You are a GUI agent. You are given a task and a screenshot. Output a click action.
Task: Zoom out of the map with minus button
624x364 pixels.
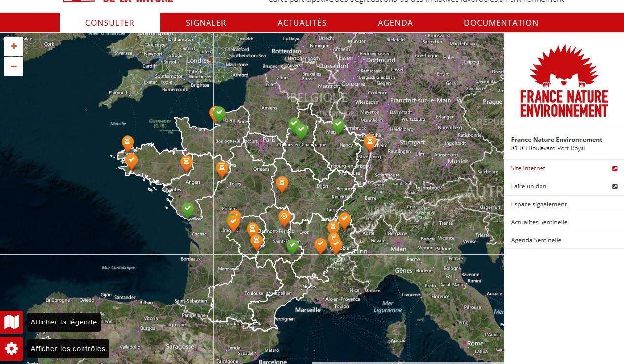(14, 66)
